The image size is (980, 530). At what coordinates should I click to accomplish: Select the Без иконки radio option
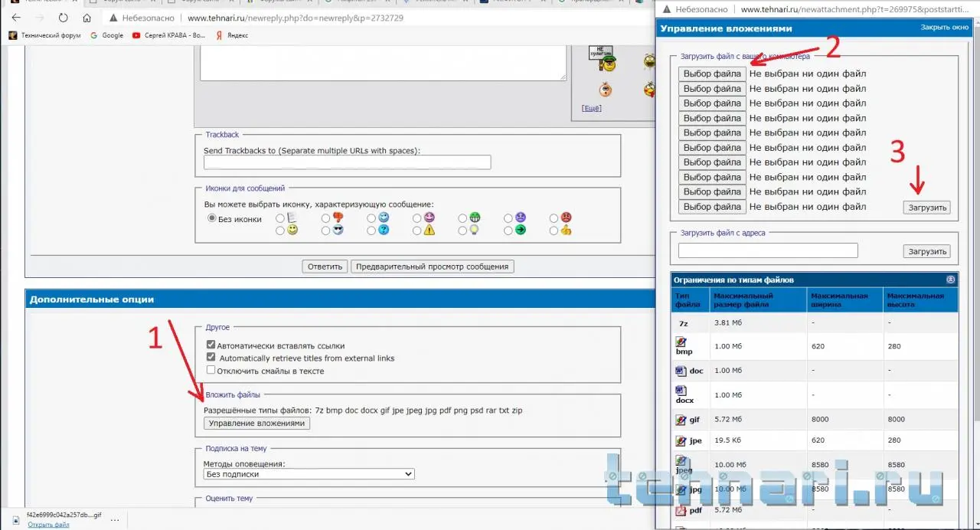tap(212, 218)
